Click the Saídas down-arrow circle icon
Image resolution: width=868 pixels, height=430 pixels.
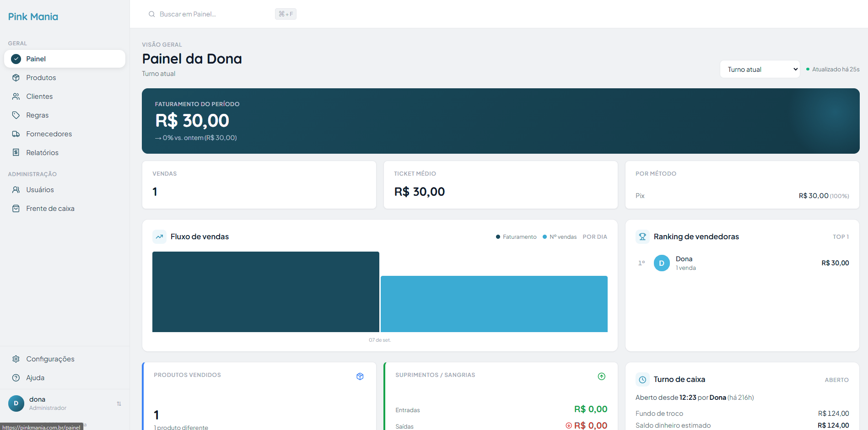coord(569,425)
